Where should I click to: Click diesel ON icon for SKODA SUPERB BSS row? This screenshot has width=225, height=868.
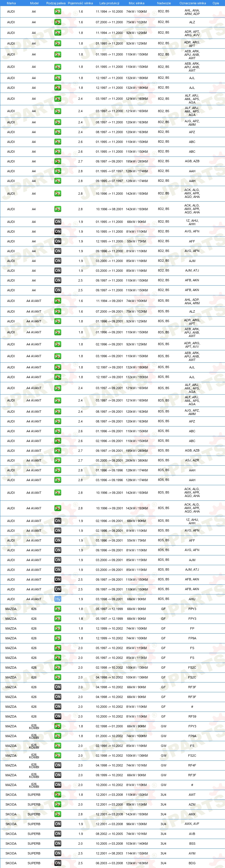coord(58,843)
